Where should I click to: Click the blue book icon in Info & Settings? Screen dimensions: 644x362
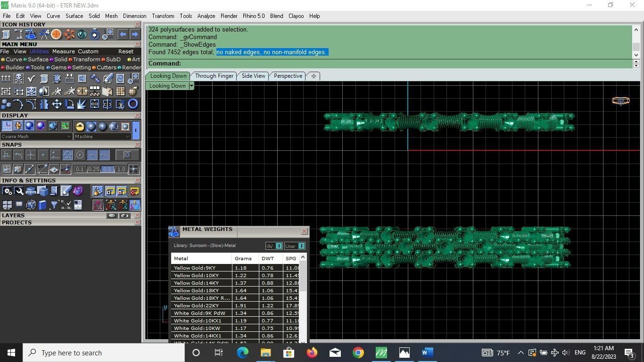pos(42,205)
